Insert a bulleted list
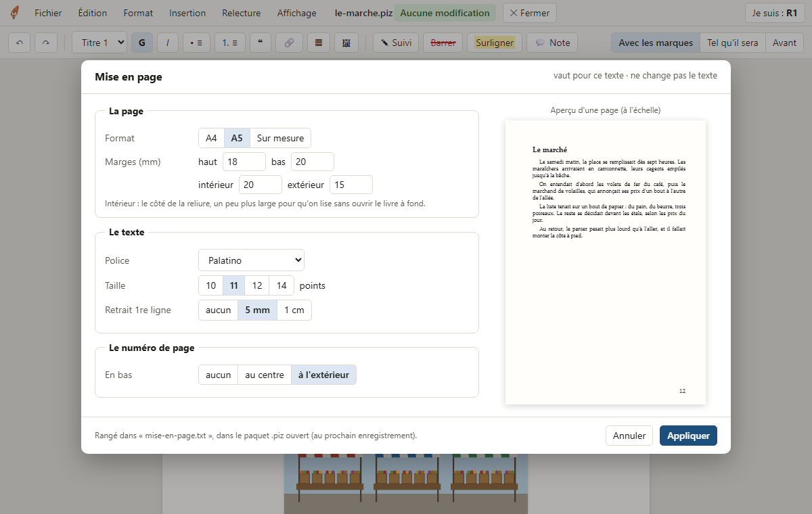This screenshot has width=812, height=514. [196, 43]
